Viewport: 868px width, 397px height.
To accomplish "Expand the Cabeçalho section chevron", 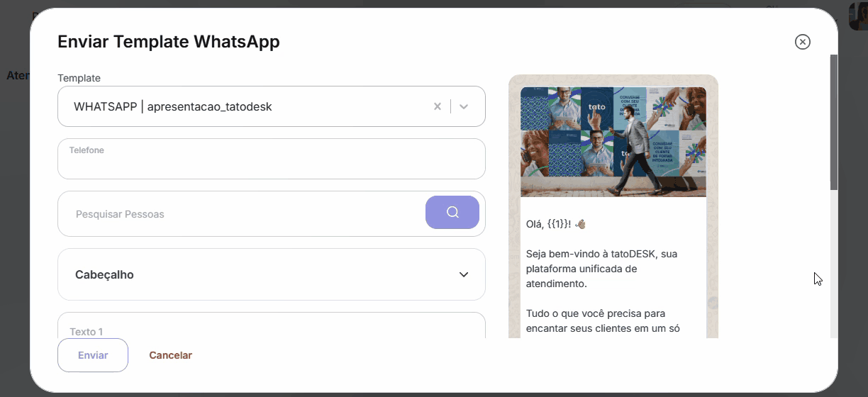I will coord(464,274).
